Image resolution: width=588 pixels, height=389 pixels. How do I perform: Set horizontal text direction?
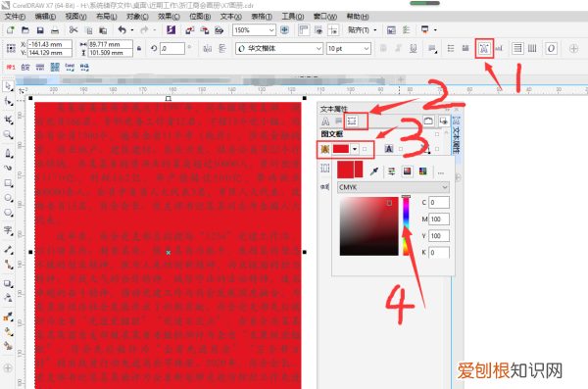point(517,48)
